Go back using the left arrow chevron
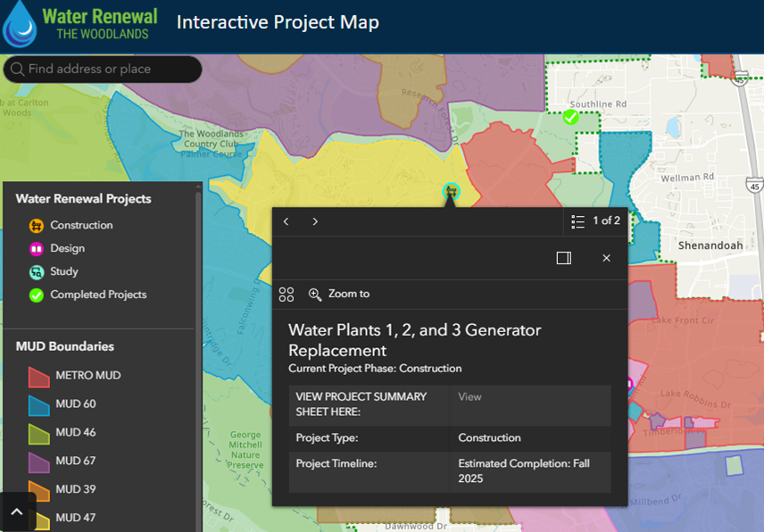764x532 pixels. [286, 221]
